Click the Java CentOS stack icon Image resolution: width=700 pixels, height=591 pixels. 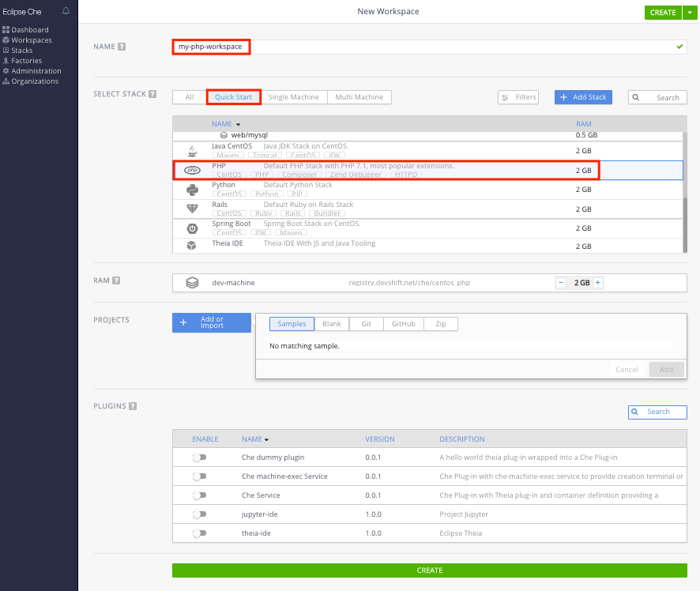(192, 151)
